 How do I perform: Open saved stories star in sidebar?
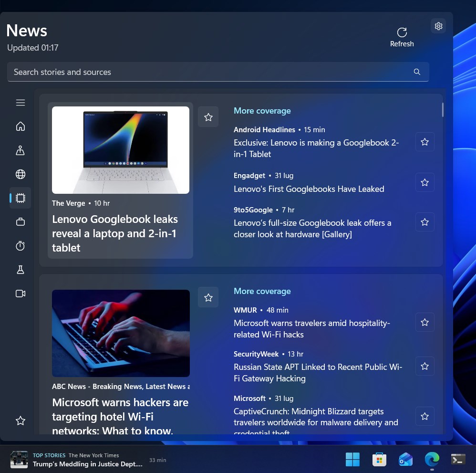point(21,421)
